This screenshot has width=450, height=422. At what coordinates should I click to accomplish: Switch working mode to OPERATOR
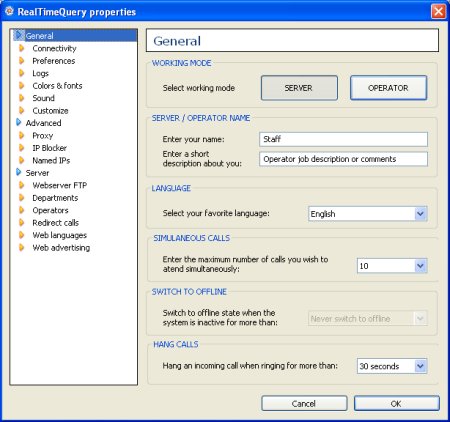tap(388, 88)
